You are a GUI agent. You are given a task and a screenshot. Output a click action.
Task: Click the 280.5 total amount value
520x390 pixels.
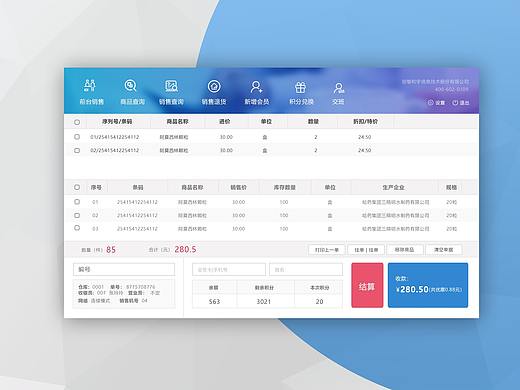point(185,249)
